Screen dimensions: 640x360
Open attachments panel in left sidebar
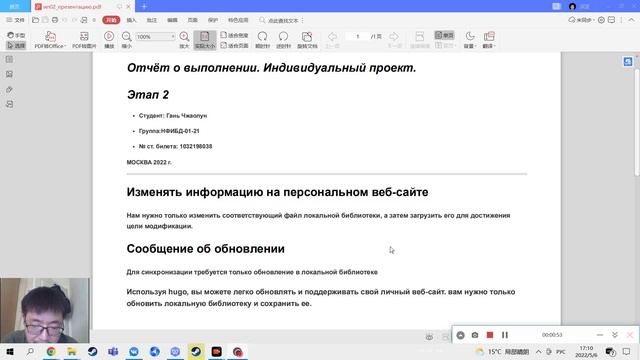[x=9, y=89]
